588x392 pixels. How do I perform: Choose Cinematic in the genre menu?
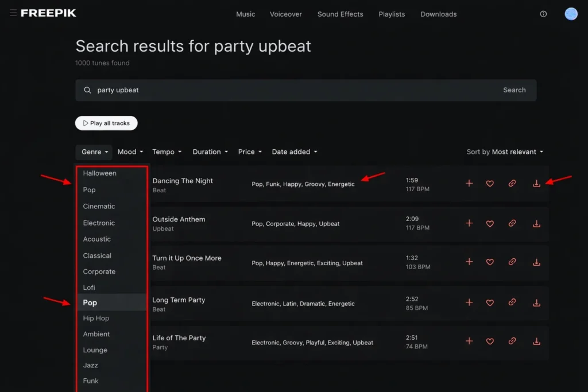pos(99,207)
